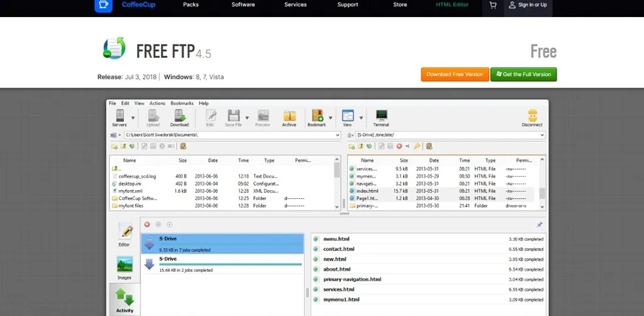Click the FREE FTP product logo icon
Viewport: 644px width, 316px height.
pyautogui.click(x=114, y=48)
